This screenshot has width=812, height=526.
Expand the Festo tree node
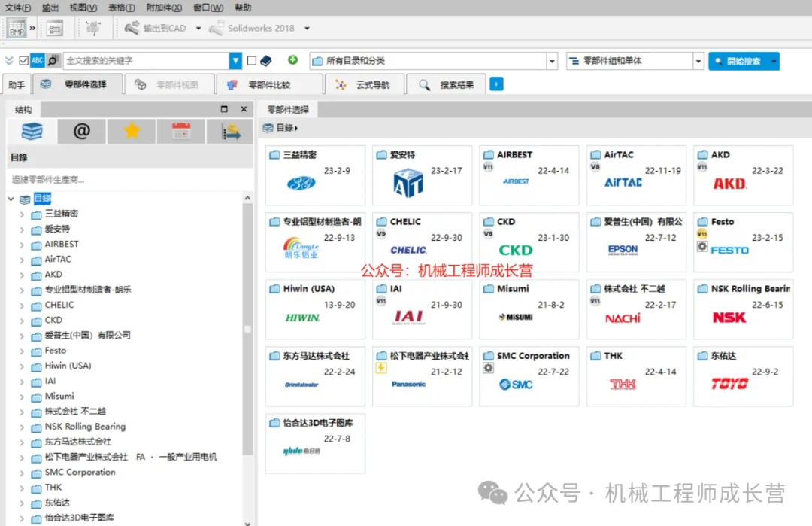22,351
